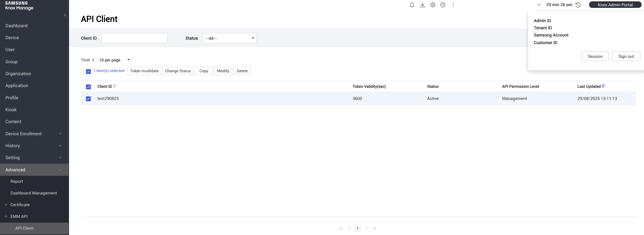This screenshot has width=644, height=235.
Task: Sort table by Last Updated icon
Action: coord(603,86)
